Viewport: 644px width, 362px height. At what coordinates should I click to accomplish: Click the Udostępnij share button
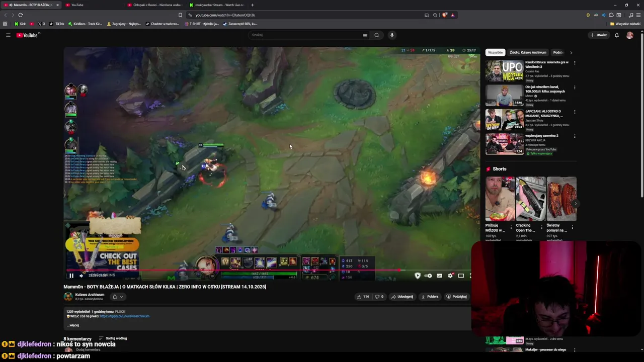(402, 297)
